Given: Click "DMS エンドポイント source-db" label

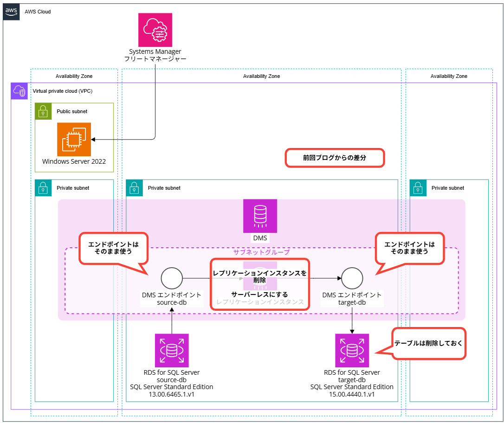Looking at the screenshot, I should coord(172,298).
